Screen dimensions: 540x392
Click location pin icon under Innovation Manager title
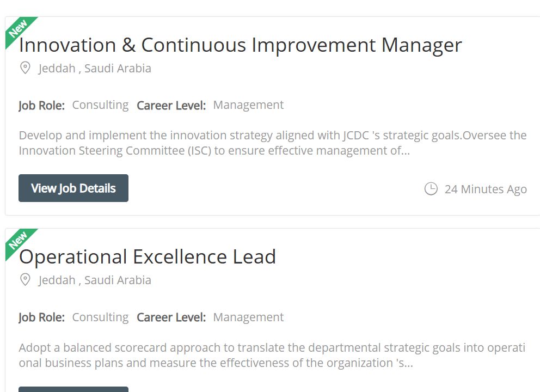(25, 68)
